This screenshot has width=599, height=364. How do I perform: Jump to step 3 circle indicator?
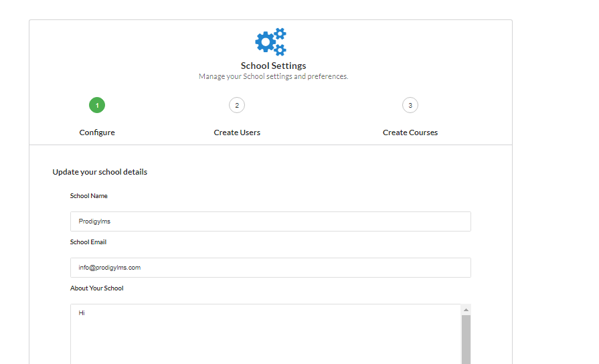pos(410,105)
